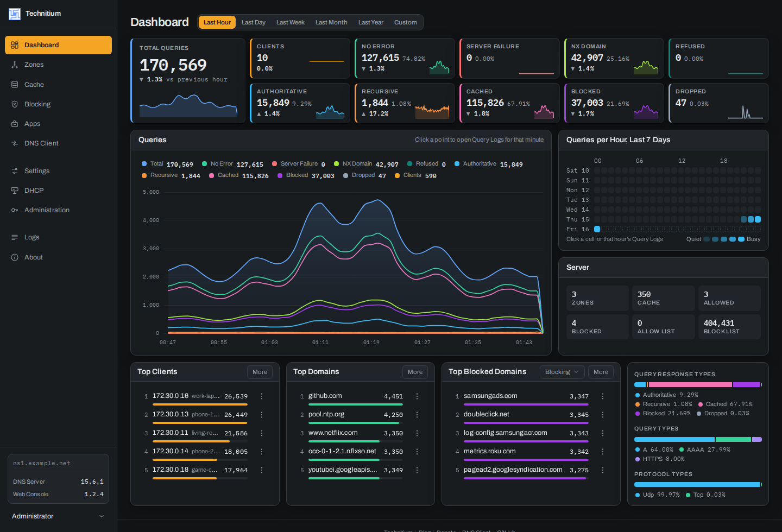The height and width of the screenshot is (532, 782).
Task: Open the Logs list icon
Action: tap(15, 237)
